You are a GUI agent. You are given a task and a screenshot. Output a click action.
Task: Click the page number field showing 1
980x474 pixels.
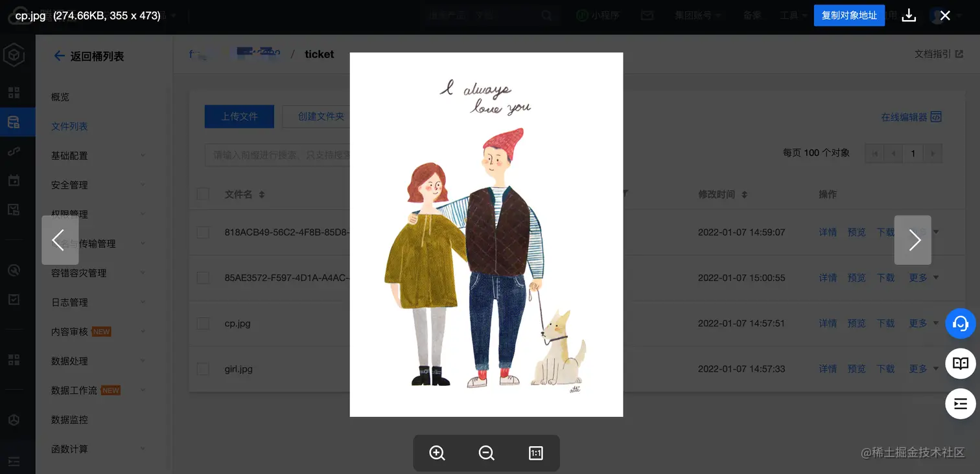[913, 153]
